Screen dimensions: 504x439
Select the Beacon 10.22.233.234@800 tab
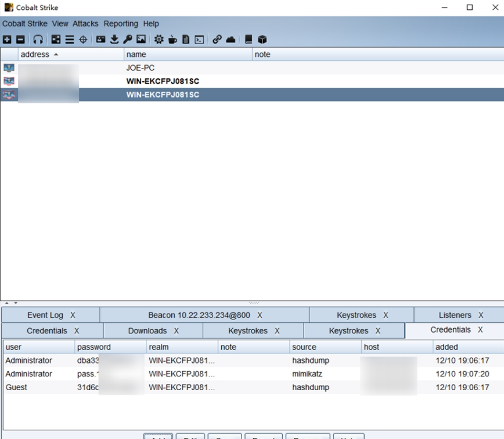(197, 315)
